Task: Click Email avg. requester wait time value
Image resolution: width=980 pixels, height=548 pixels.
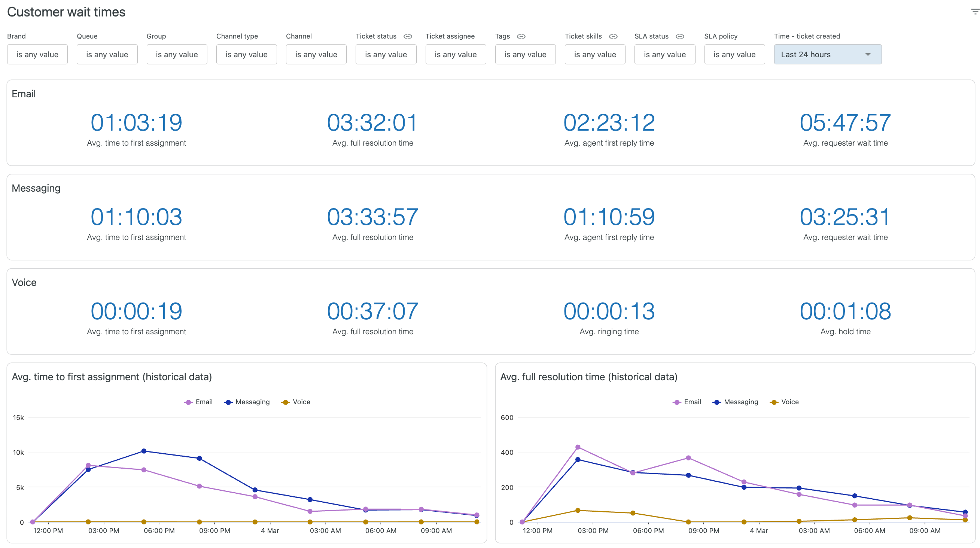Action: click(x=845, y=122)
